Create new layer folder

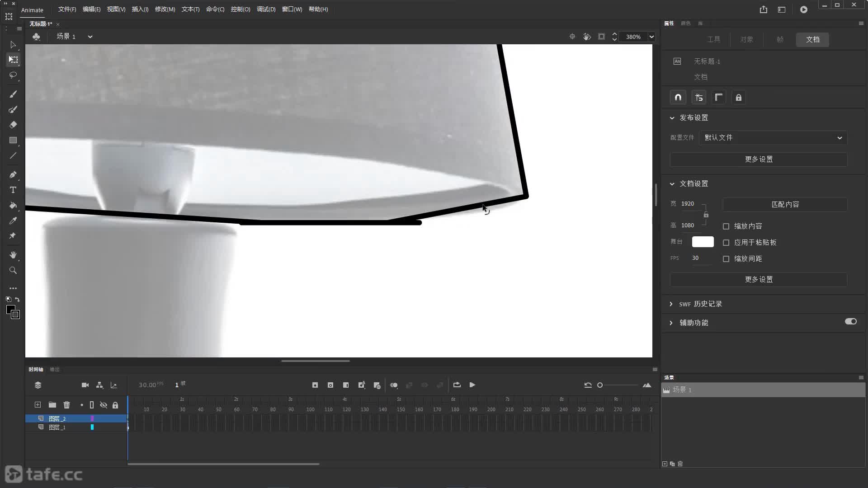click(x=52, y=405)
